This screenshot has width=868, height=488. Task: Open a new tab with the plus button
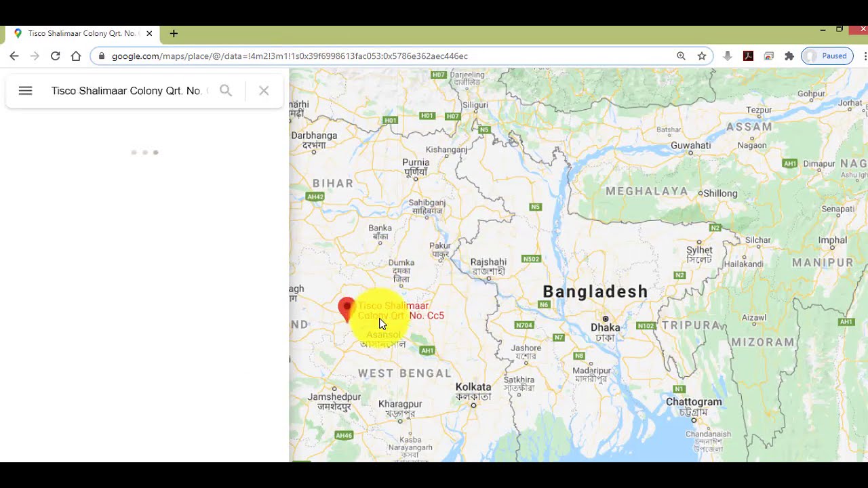[x=174, y=33]
